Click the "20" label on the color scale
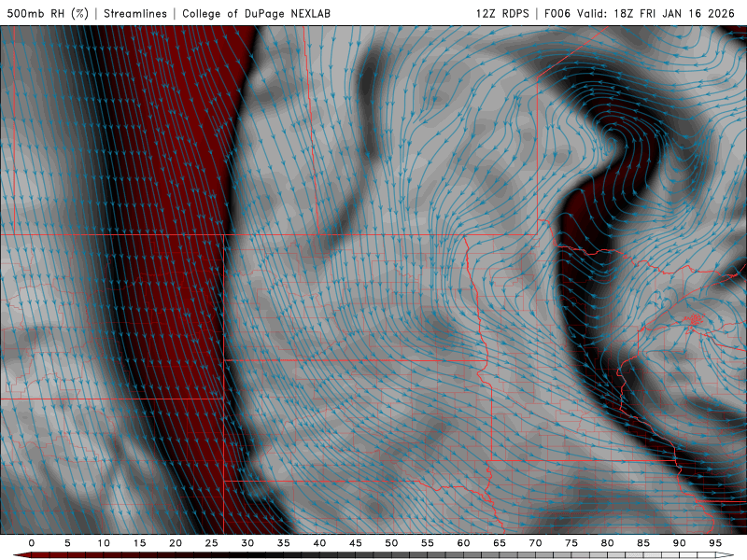This screenshot has width=747, height=560. [x=176, y=543]
